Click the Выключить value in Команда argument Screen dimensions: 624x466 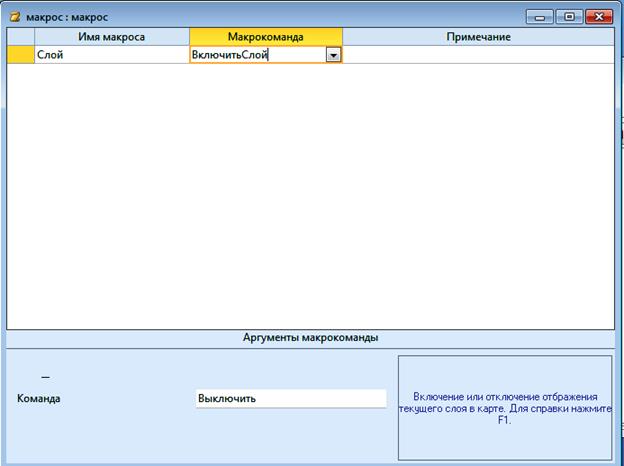pyautogui.click(x=290, y=398)
